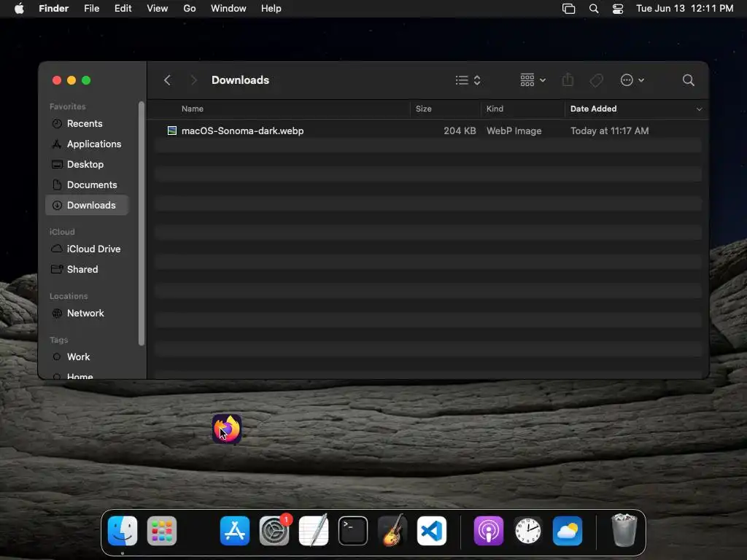Open the Apple menu
Image resolution: width=747 pixels, height=560 pixels.
(19, 9)
